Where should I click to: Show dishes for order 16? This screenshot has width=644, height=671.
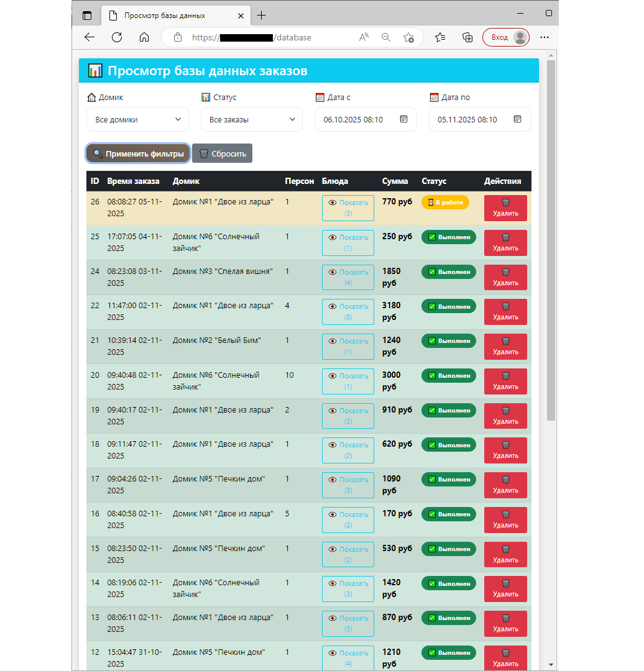[348, 519]
